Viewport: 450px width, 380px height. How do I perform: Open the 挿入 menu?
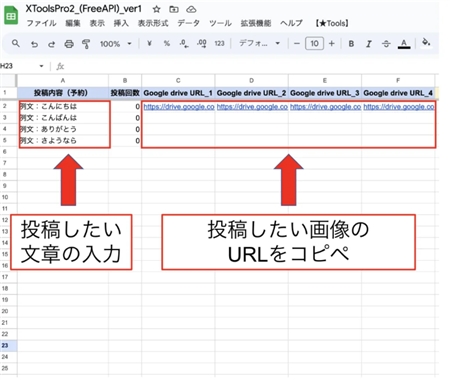pos(121,23)
